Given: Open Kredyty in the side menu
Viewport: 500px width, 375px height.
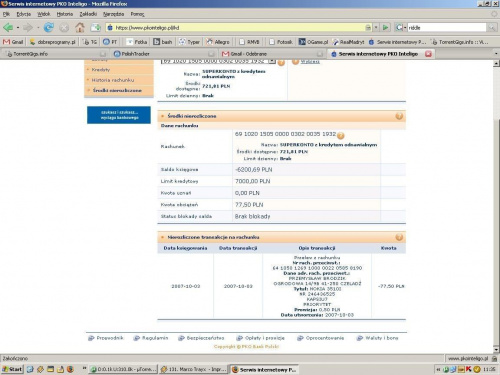Looking at the screenshot, I should pos(101,70).
